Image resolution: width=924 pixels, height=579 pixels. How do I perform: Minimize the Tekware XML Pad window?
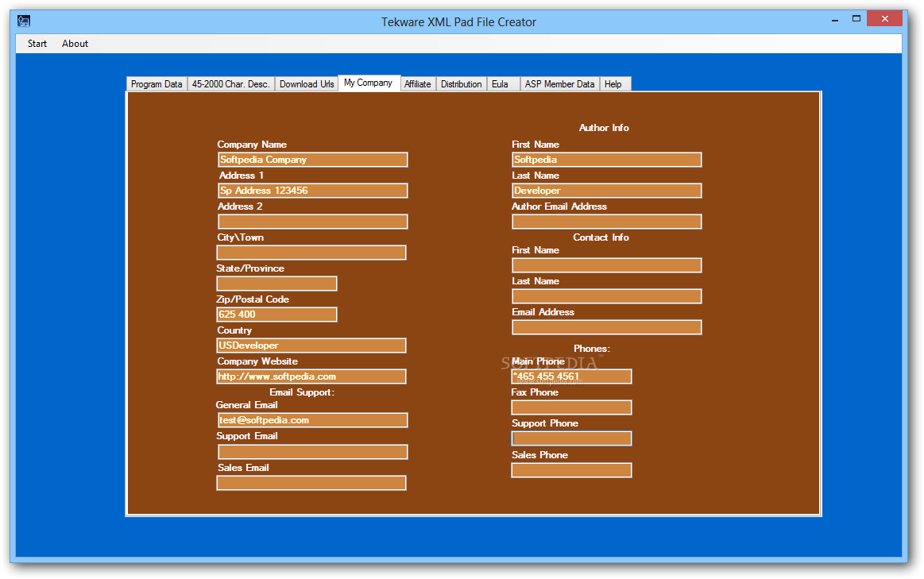tap(835, 19)
